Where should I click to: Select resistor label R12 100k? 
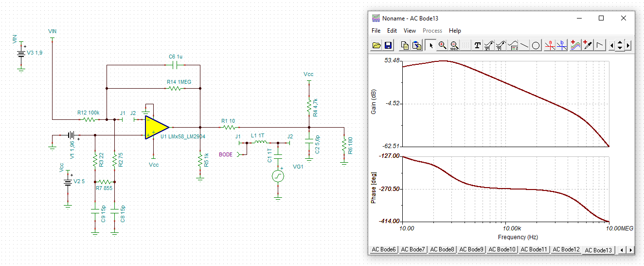tap(88, 113)
